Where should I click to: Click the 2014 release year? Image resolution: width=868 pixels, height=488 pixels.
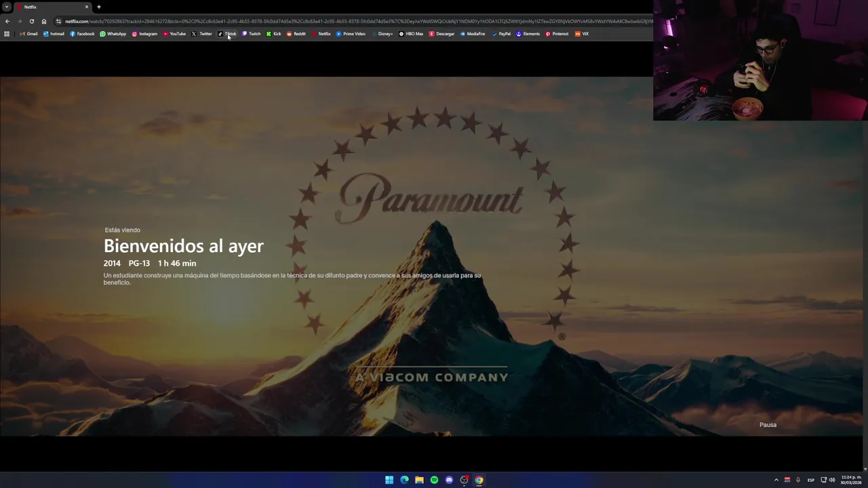(112, 264)
